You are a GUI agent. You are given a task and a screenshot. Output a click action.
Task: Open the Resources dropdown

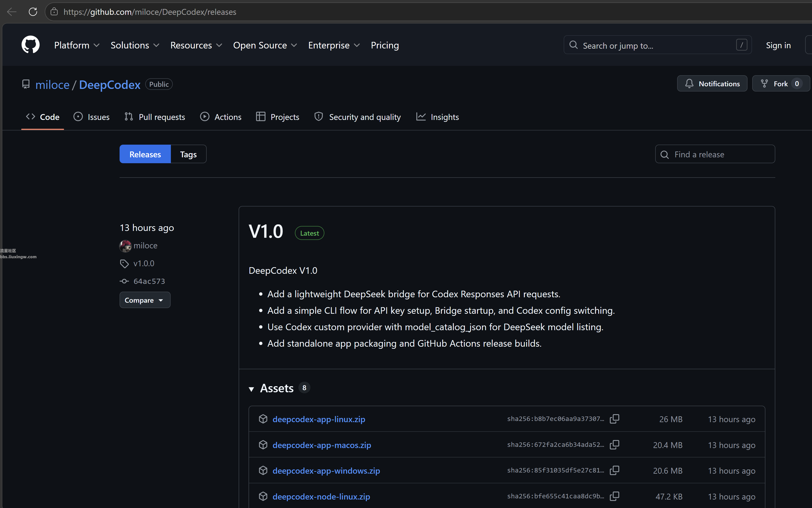[x=196, y=45]
